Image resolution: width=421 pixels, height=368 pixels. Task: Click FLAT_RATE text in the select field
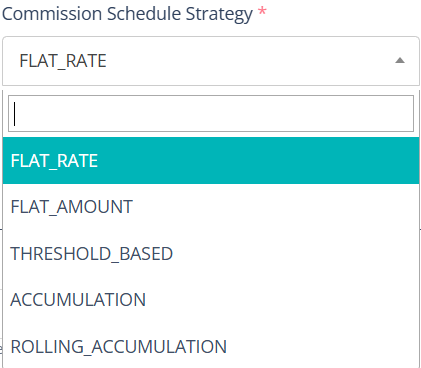pos(63,61)
